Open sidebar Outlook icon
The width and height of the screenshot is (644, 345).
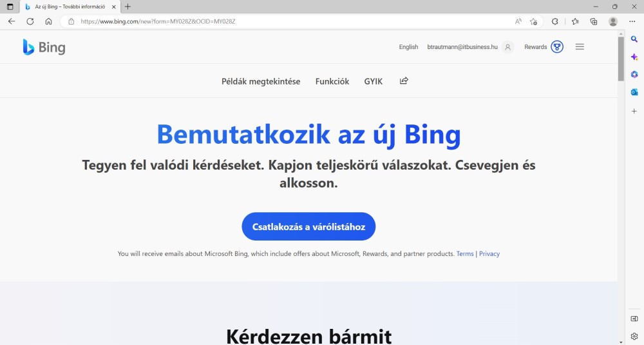(x=634, y=92)
